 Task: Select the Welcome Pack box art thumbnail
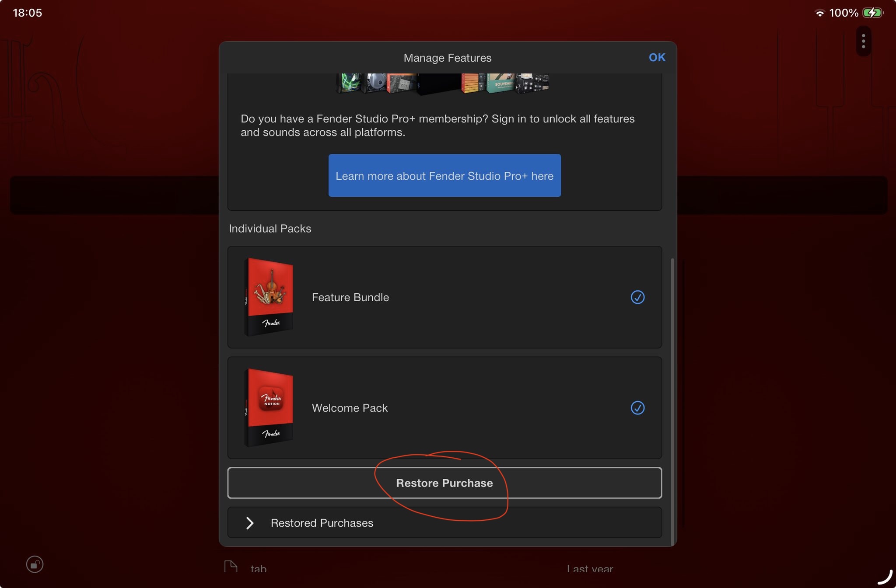point(268,407)
